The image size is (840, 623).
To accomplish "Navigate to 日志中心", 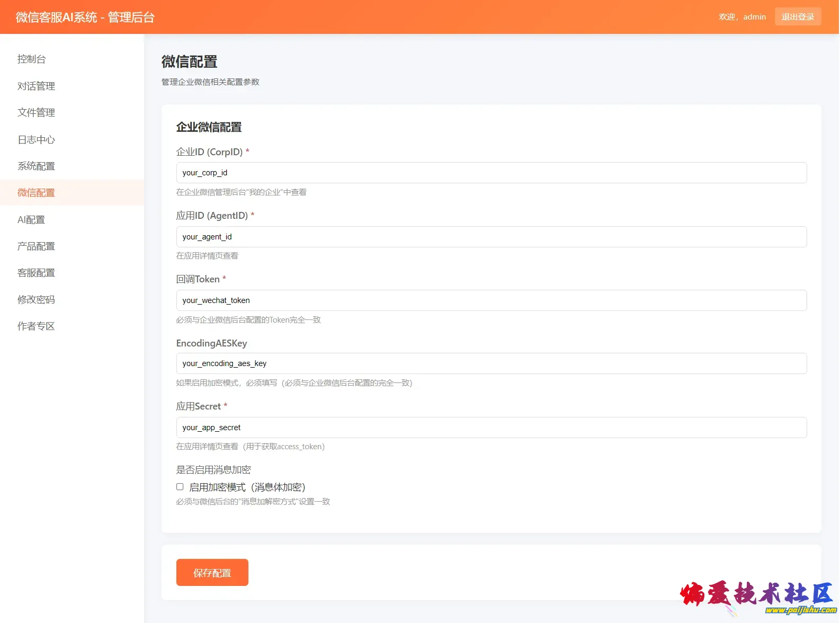I will [x=36, y=139].
